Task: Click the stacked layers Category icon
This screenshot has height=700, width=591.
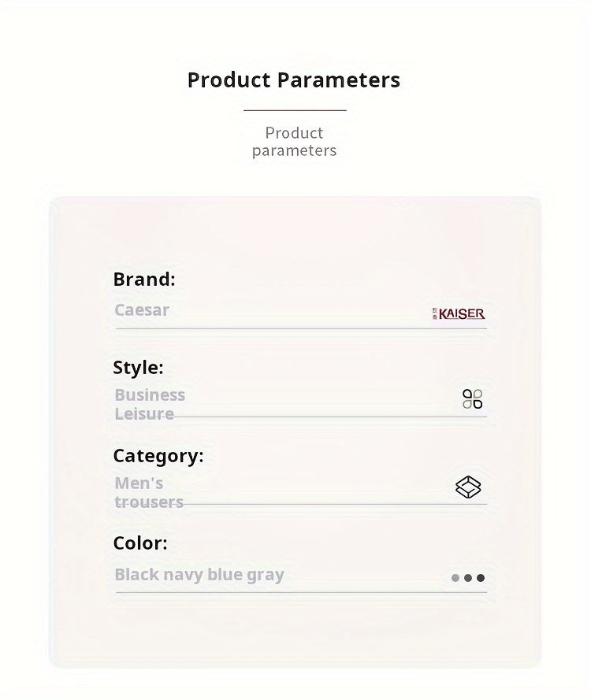Action: (468, 487)
